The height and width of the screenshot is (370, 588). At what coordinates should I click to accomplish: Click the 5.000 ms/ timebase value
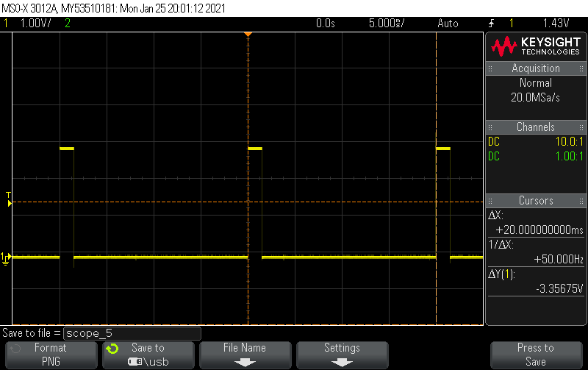(387, 24)
